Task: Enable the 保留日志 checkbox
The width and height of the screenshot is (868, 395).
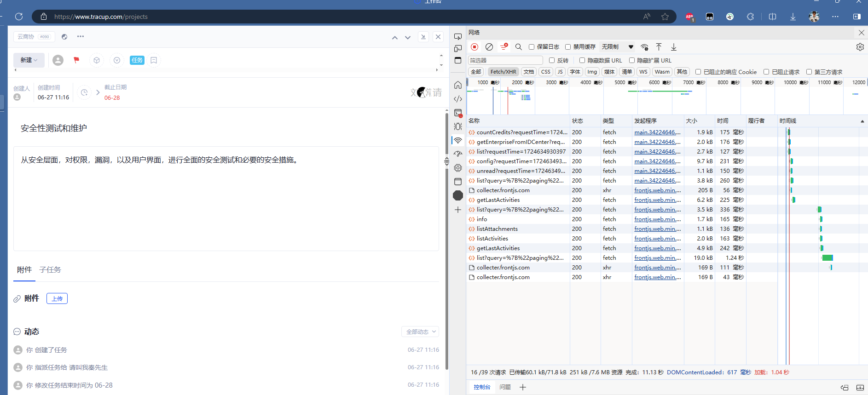Action: (x=532, y=47)
